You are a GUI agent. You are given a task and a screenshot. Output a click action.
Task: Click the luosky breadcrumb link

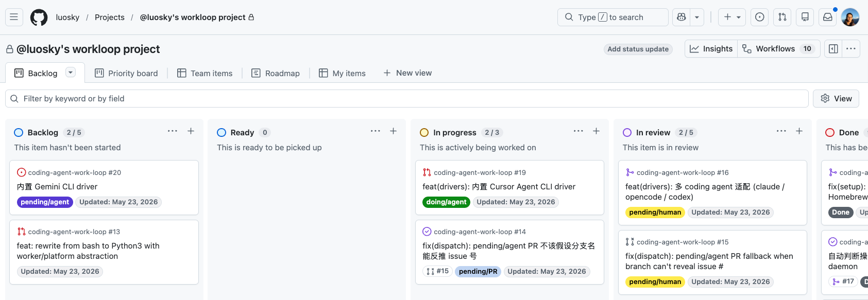pyautogui.click(x=67, y=17)
